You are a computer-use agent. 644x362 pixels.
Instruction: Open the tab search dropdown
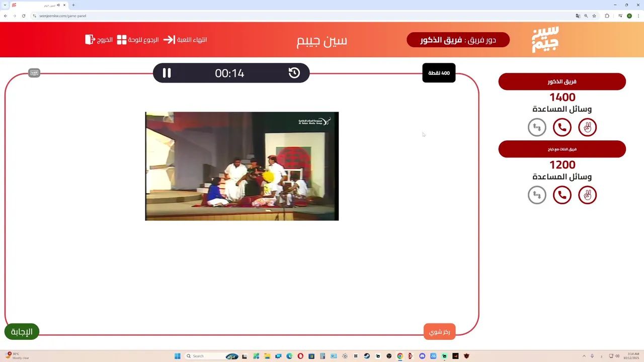[5, 5]
